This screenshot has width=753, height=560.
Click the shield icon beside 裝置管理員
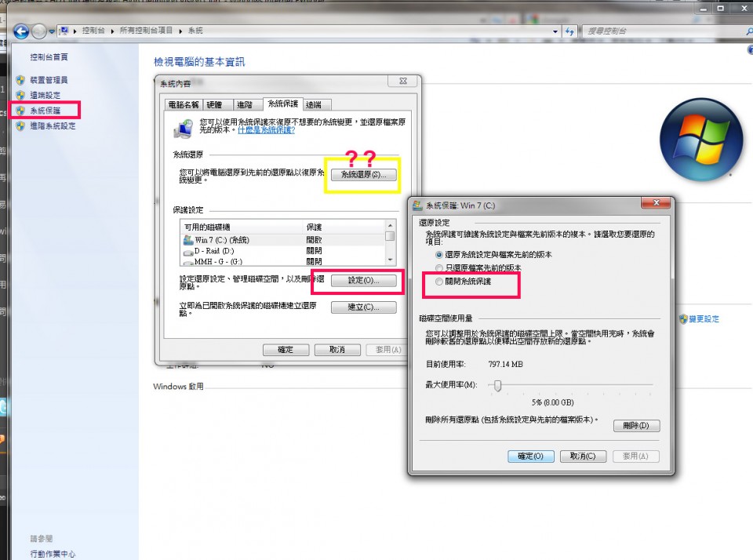[x=21, y=80]
